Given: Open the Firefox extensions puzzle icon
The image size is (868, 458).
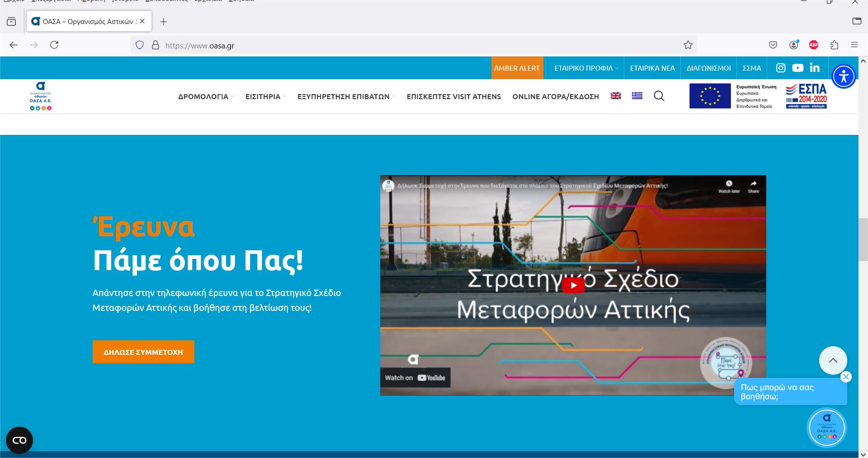Looking at the screenshot, I should click(x=834, y=45).
